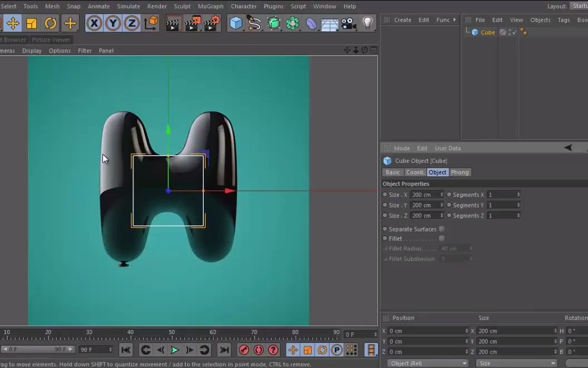Activate the top toolbar Rotate tool

click(51, 23)
